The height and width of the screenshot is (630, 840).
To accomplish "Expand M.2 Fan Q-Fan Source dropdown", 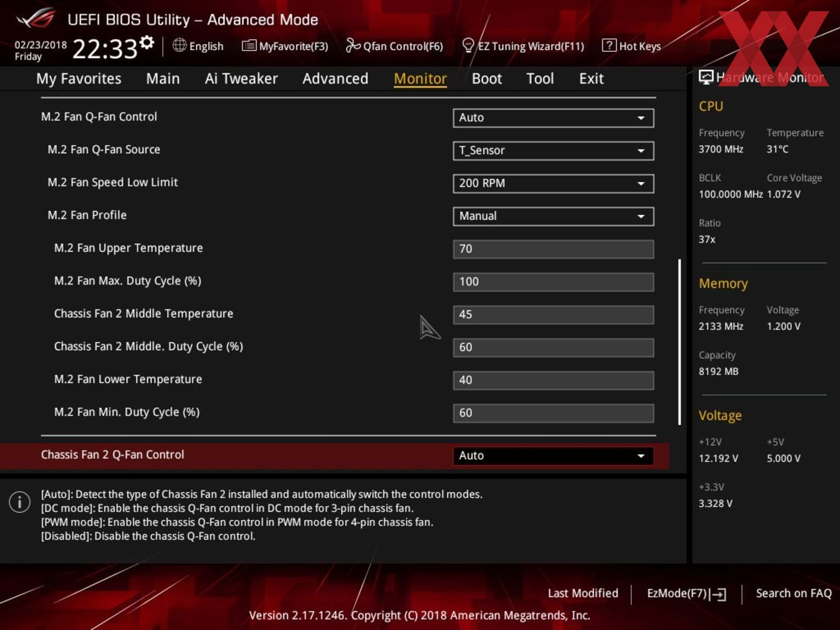I will pos(553,151).
